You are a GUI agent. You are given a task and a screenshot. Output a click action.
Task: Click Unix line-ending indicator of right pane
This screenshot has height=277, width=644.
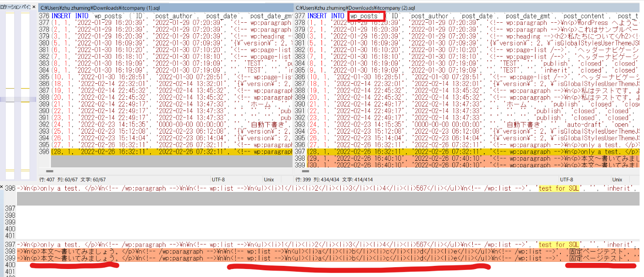617,179
